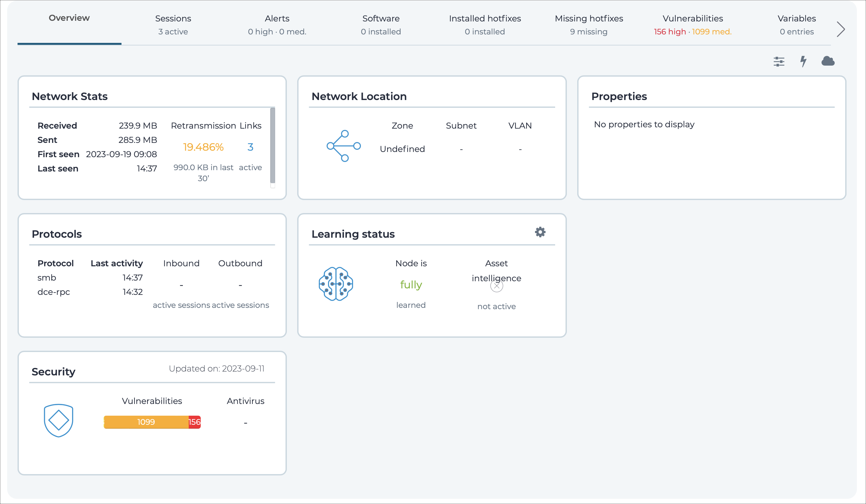Click dce-rpc last activity 14:32

point(132,292)
